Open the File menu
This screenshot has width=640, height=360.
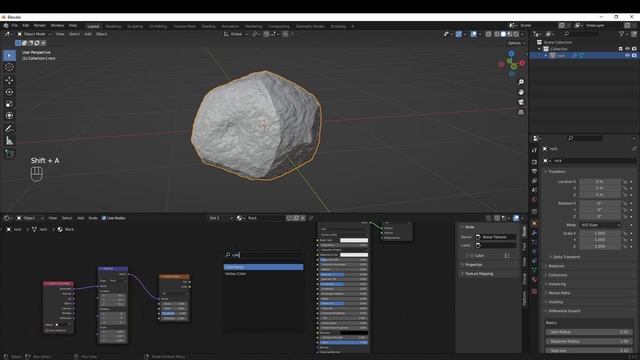click(x=15, y=26)
